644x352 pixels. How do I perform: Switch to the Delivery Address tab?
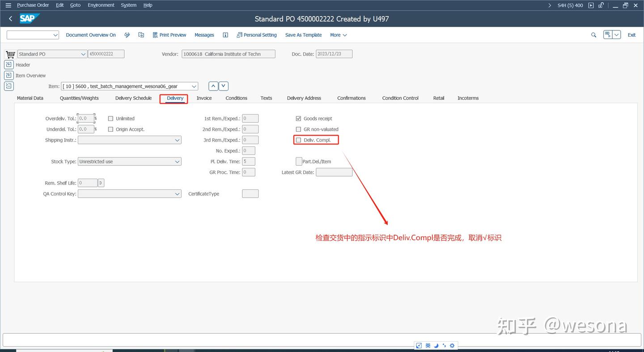click(304, 98)
